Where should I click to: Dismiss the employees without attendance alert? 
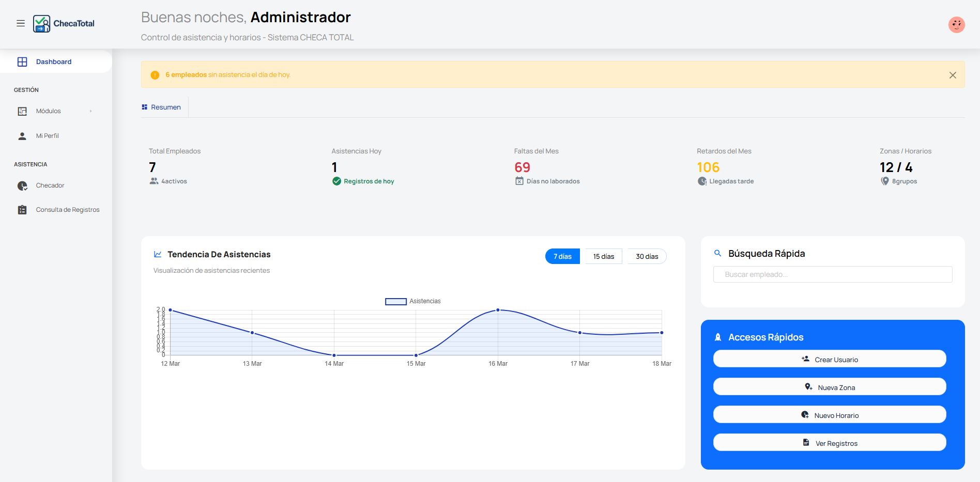953,75
